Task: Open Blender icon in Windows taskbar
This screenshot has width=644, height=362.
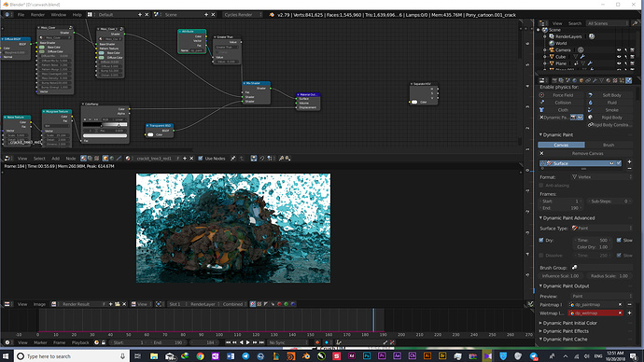Action: [x=306, y=356]
